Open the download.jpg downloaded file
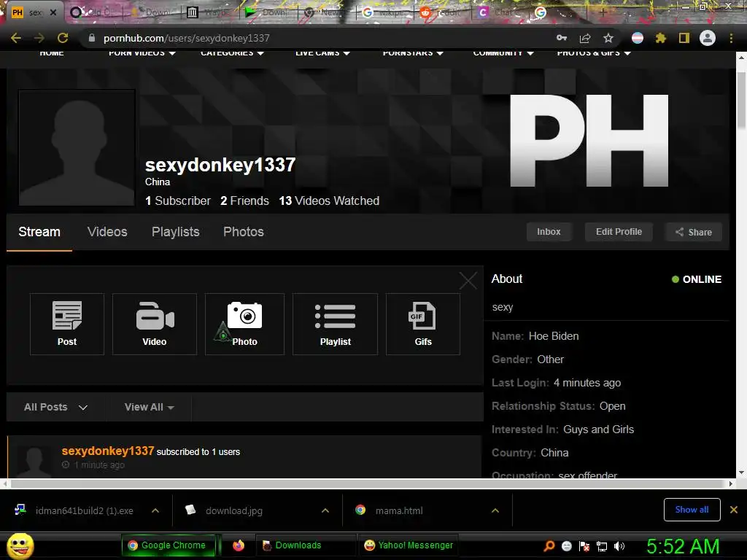The image size is (747, 560). pyautogui.click(x=234, y=510)
